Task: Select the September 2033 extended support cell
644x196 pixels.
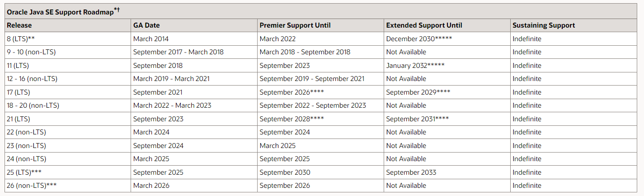Action: [x=411, y=172]
